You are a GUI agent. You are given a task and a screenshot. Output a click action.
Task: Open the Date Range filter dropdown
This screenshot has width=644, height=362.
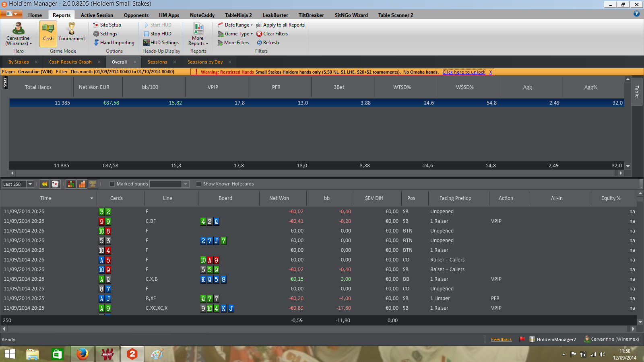tap(235, 25)
